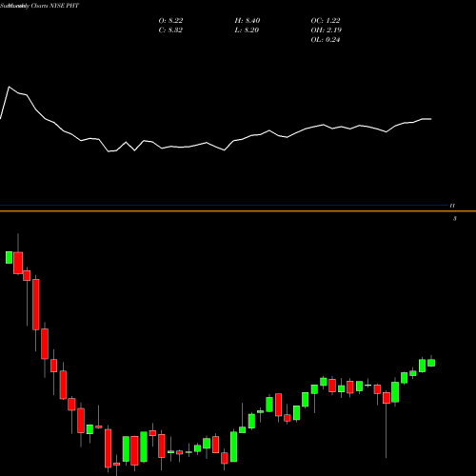Click the high value 'H: 8.40'
The image size is (476, 476).
coord(248,21)
